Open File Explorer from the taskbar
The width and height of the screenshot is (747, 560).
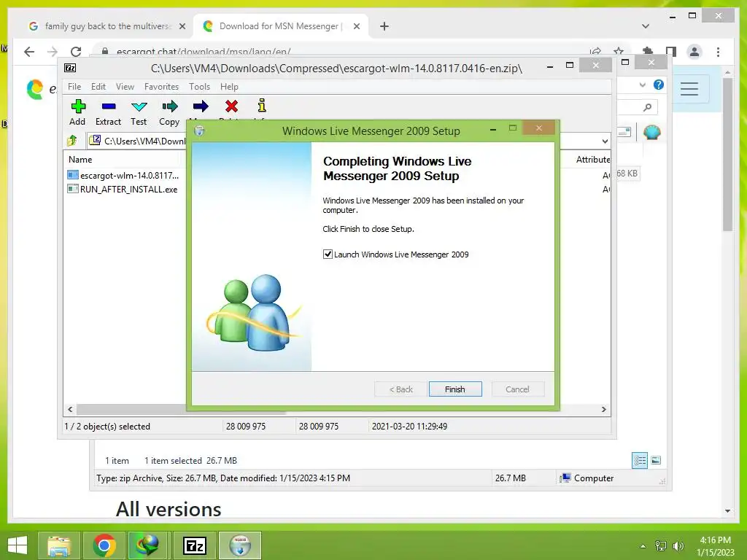pyautogui.click(x=58, y=545)
